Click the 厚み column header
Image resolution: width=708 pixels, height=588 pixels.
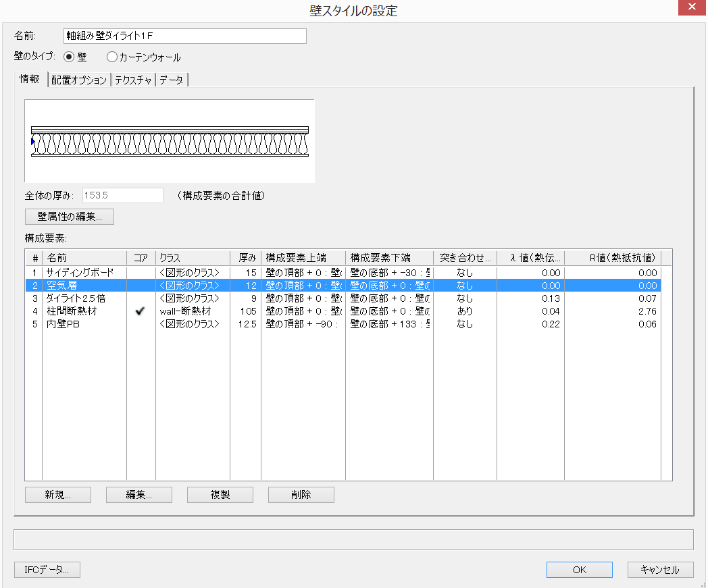point(247,258)
